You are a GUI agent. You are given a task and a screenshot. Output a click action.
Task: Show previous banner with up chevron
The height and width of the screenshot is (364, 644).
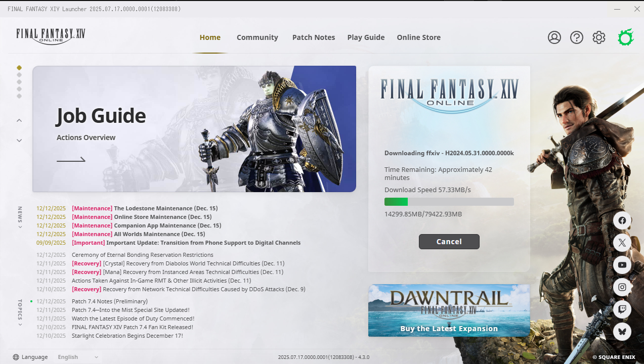point(19,120)
